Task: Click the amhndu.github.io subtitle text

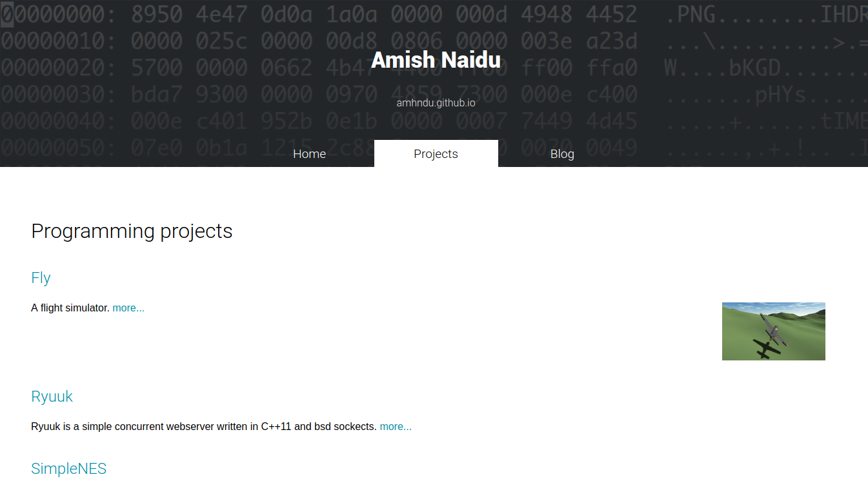Action: click(436, 103)
